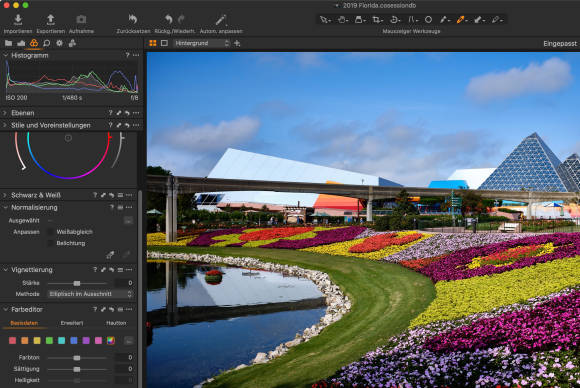The height and width of the screenshot is (388, 580).
Task: Select the red color swatch
Action: [13, 340]
